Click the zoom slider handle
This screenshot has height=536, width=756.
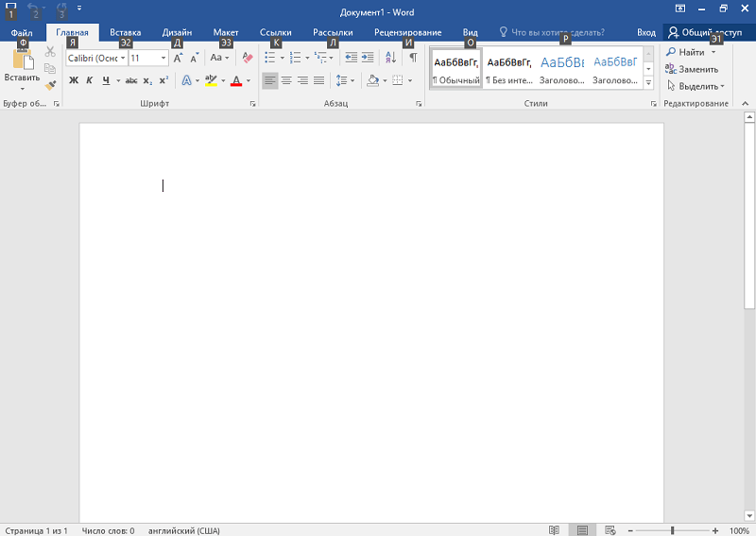672,530
